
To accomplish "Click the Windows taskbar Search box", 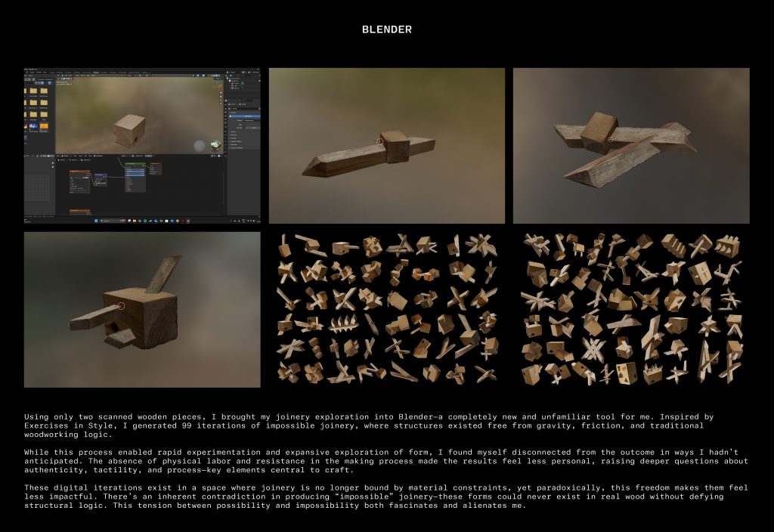I will tap(106, 221).
